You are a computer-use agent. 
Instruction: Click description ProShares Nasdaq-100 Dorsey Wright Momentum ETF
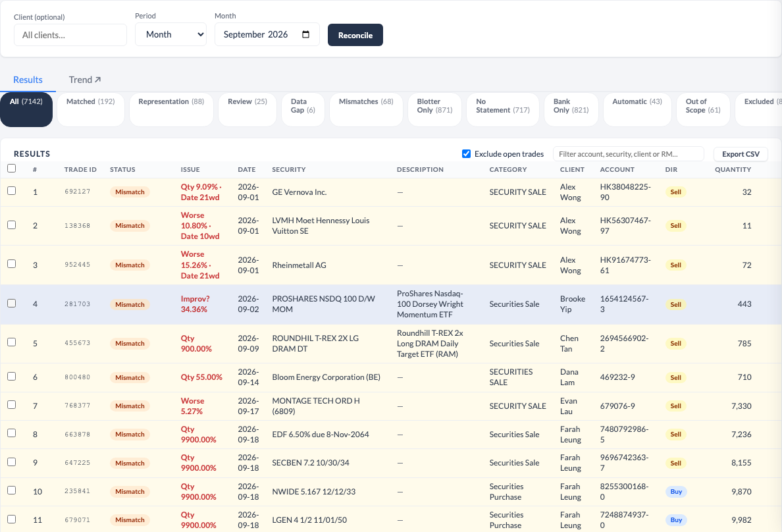pyautogui.click(x=430, y=304)
